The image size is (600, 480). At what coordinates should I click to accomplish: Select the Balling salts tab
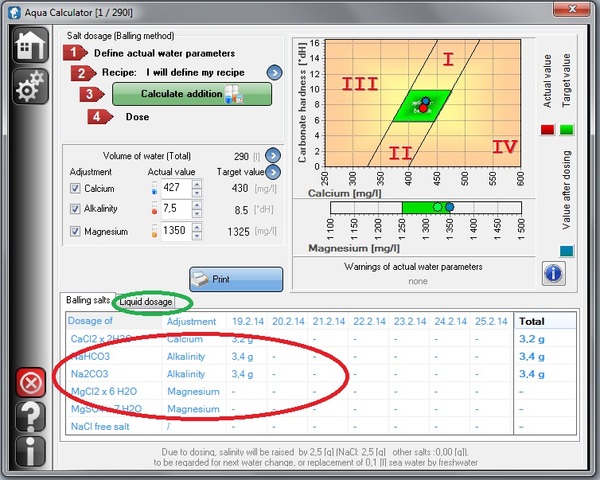88,300
